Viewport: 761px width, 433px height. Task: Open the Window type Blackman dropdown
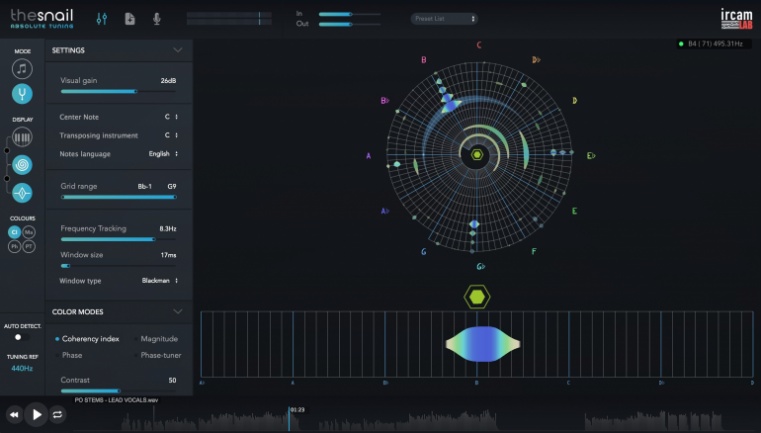(x=160, y=281)
